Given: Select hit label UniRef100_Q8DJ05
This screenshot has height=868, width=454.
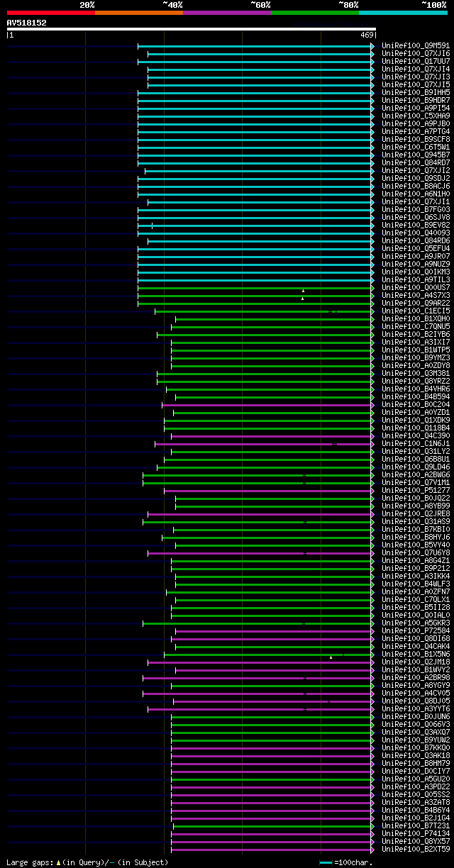Looking at the screenshot, I should tap(416, 702).
